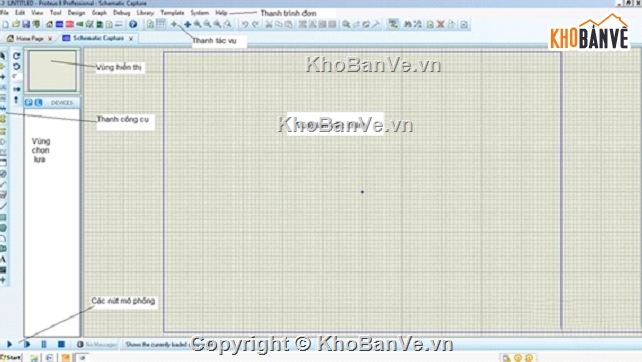
Task: Click the L library button in Devices
Action: 38,102
